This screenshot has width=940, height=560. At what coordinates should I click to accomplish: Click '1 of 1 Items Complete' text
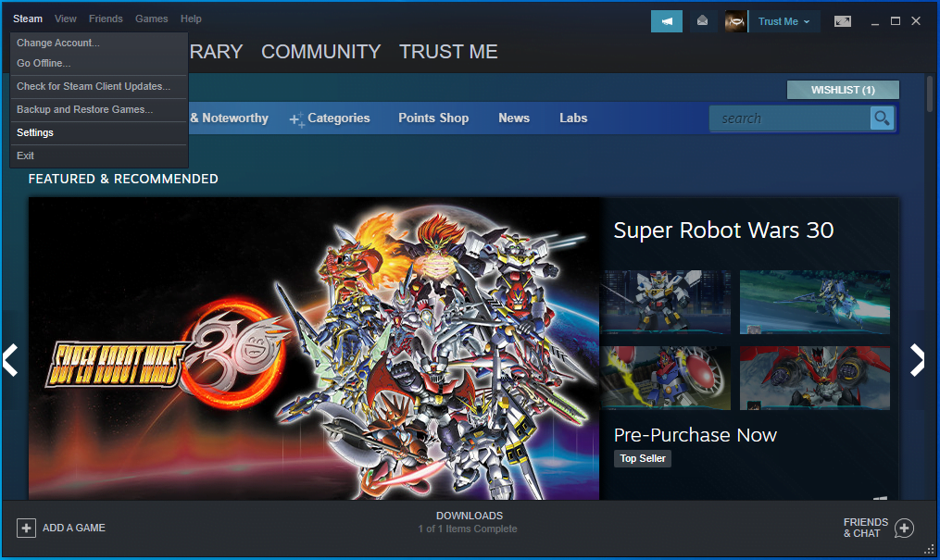coord(468,529)
